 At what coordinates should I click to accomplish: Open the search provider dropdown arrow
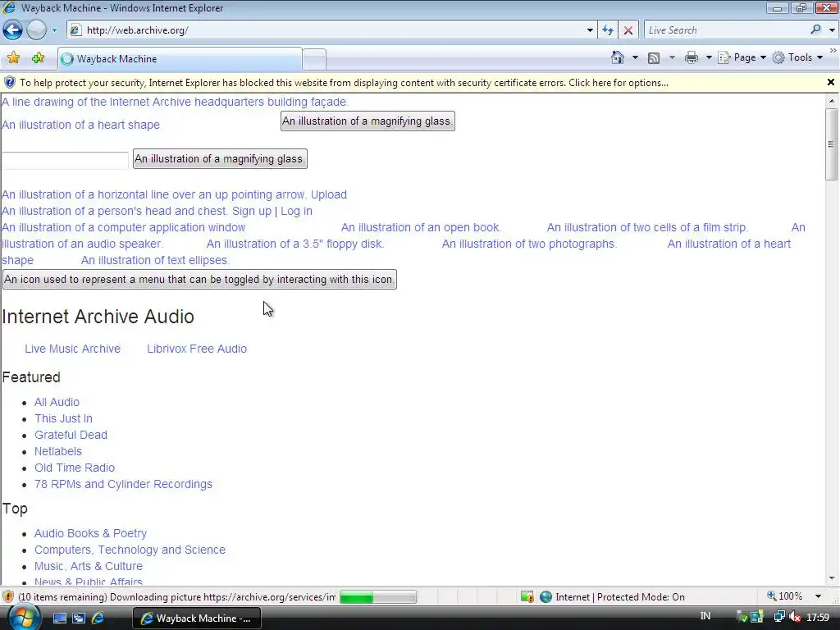[832, 30]
